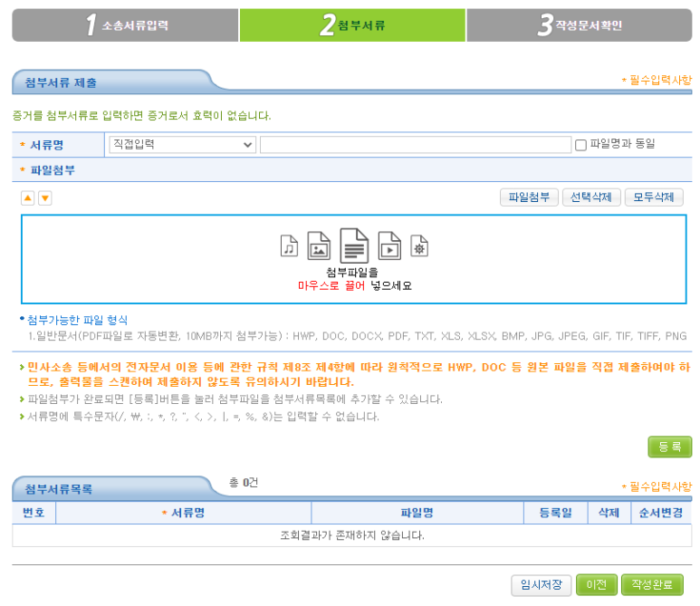Image resolution: width=700 pixels, height=606 pixels.
Task: Check the 파일명과 동일 checkbox
Action: coord(580,145)
